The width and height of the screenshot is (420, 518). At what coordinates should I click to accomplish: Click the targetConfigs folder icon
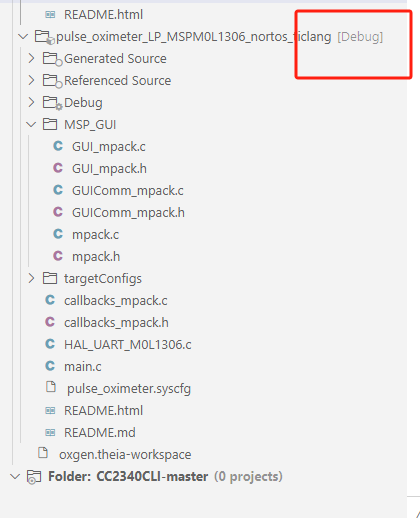(50, 278)
